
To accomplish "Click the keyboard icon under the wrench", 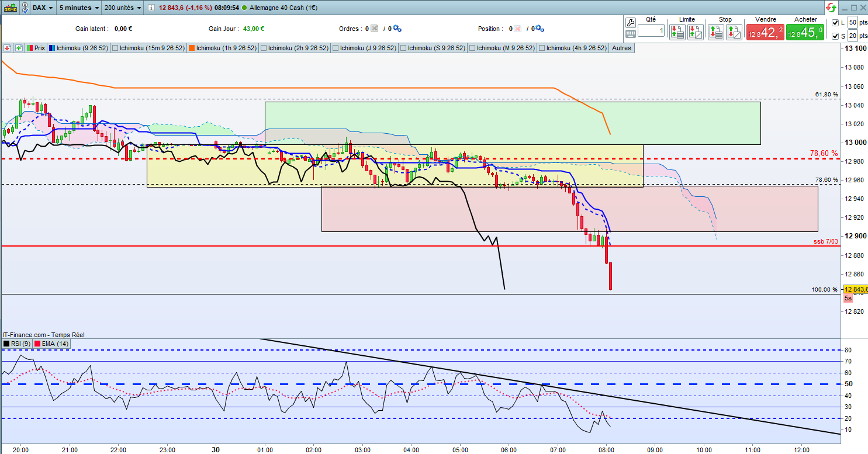I will pos(630,34).
